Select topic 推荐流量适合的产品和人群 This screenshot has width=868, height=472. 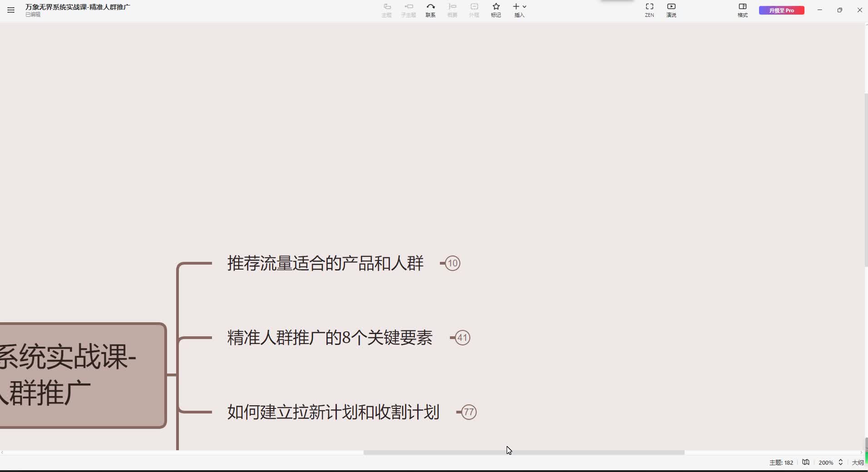point(325,263)
